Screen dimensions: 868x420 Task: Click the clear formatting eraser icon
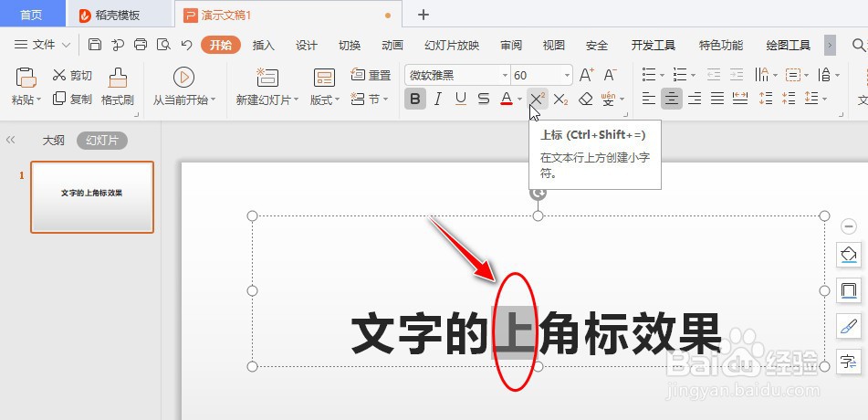coord(585,100)
